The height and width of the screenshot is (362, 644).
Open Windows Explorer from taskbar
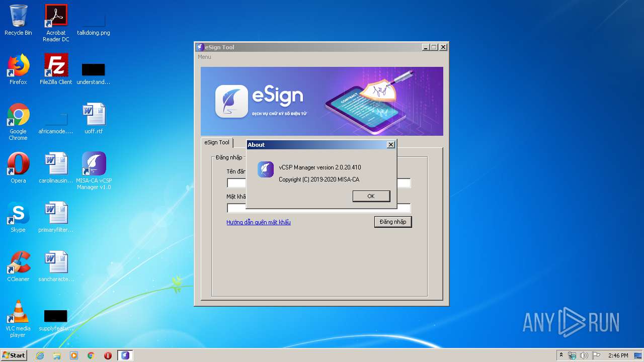pyautogui.click(x=57, y=355)
